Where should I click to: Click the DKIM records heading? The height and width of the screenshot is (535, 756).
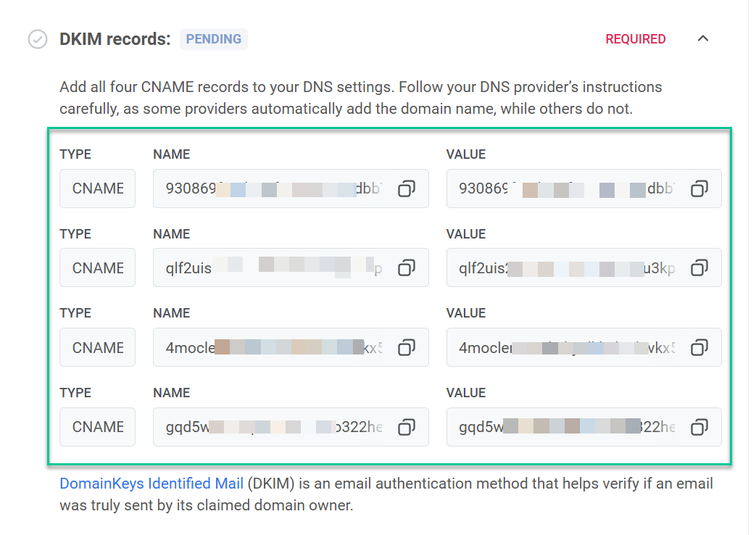(x=115, y=39)
